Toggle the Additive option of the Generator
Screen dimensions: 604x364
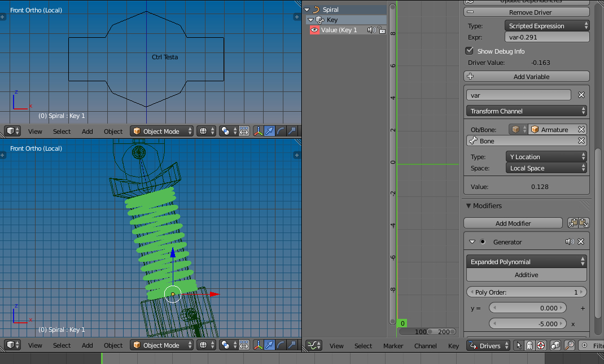point(526,275)
